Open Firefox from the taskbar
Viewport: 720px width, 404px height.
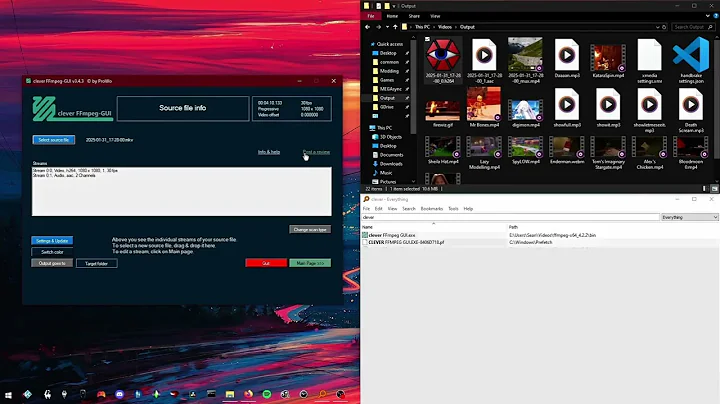pos(248,394)
